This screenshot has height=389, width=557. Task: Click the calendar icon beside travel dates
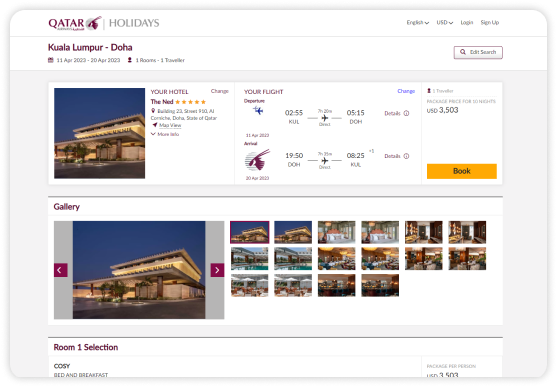[x=51, y=60]
